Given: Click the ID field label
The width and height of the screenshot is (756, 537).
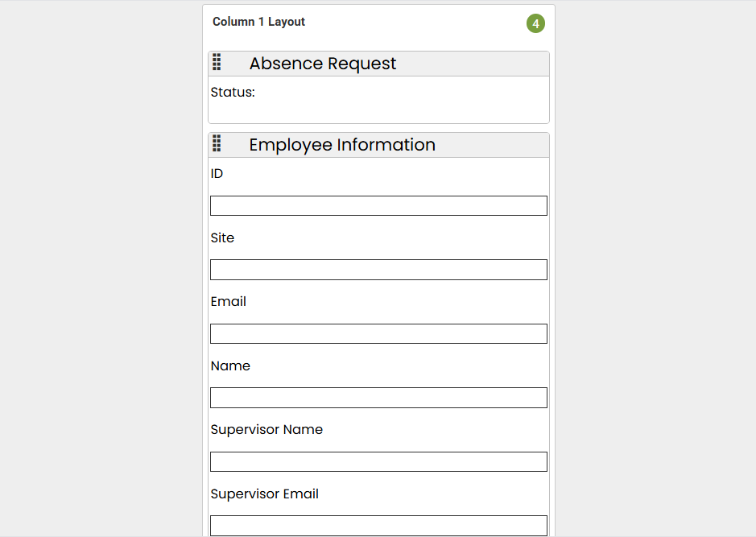Looking at the screenshot, I should (216, 173).
